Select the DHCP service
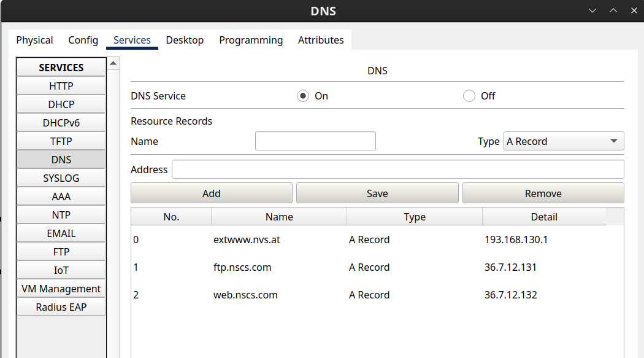Image resolution: width=644 pixels, height=358 pixels. [x=61, y=104]
